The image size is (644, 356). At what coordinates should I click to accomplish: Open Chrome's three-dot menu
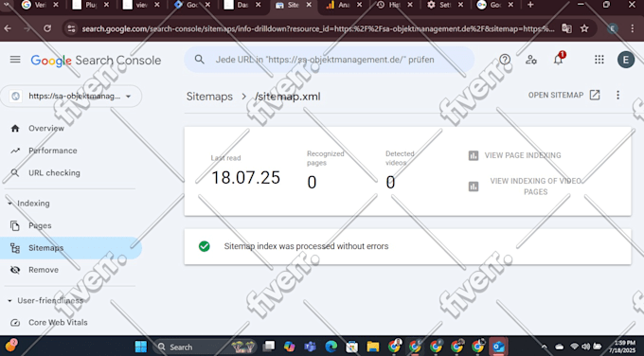(x=633, y=28)
